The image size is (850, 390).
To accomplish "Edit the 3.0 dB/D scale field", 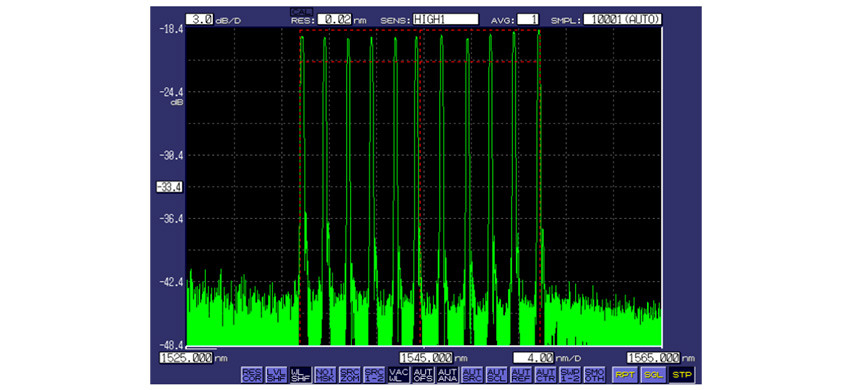I will [199, 20].
